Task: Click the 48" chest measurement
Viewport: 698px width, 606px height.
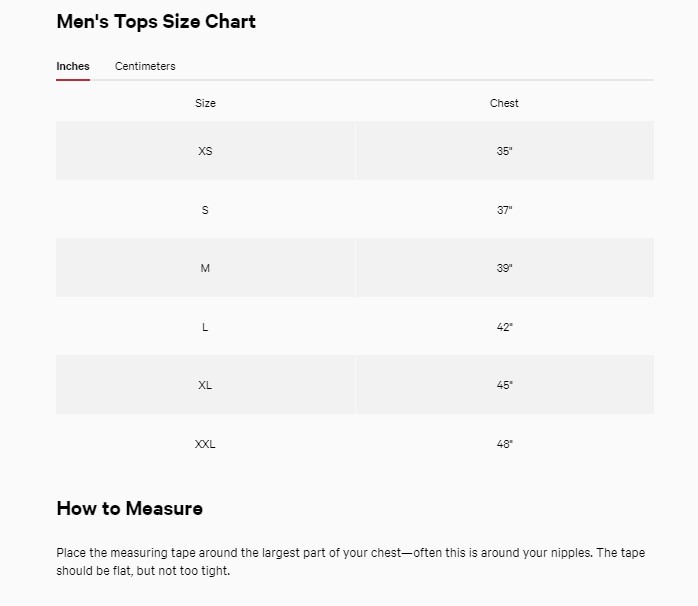Action: (504, 444)
